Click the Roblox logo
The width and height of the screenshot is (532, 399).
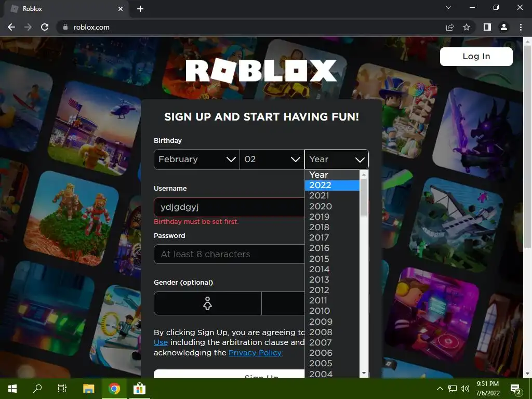click(261, 71)
